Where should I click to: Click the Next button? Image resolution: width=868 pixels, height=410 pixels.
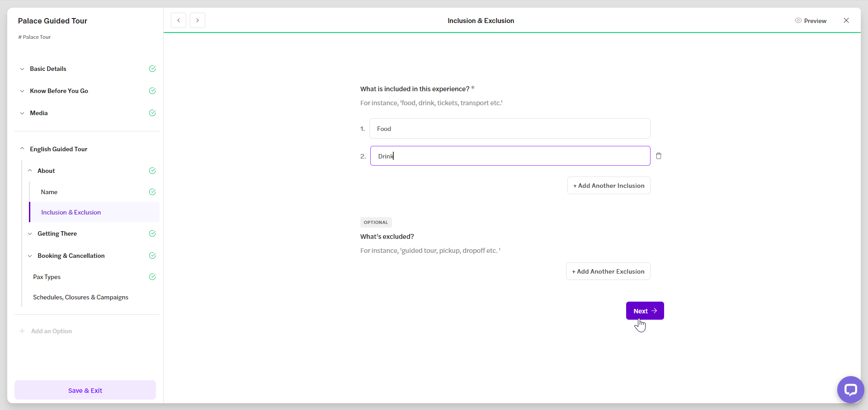[x=645, y=311]
